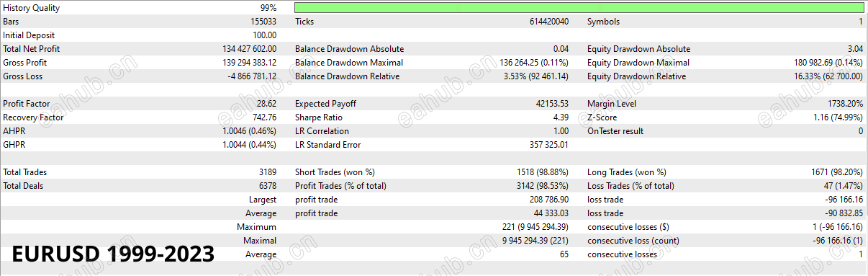Select the History Quality label

click(x=32, y=8)
